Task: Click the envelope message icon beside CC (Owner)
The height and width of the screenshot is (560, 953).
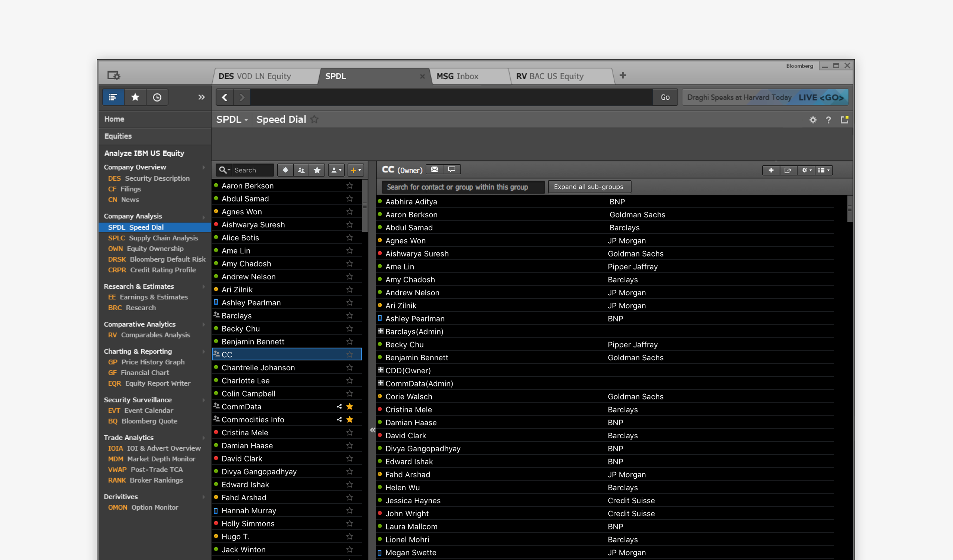Action: point(434,169)
